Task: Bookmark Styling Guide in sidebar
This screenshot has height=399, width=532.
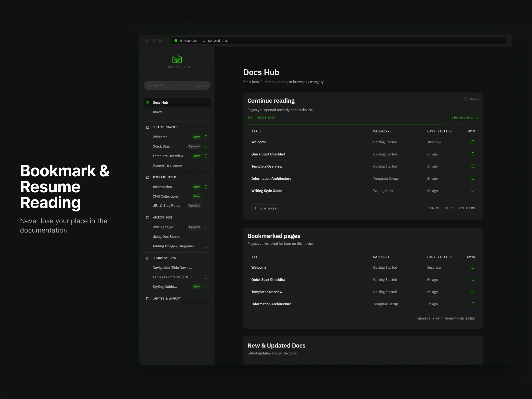Action: (x=206, y=287)
